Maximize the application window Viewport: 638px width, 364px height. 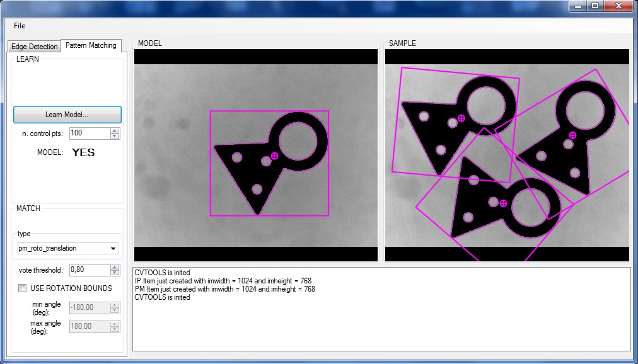595,5
